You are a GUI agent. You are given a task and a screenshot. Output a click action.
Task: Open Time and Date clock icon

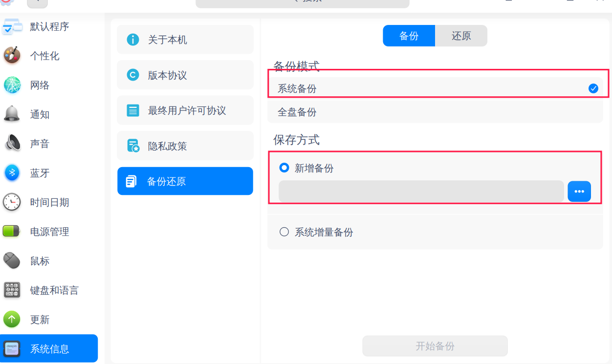pos(12,202)
